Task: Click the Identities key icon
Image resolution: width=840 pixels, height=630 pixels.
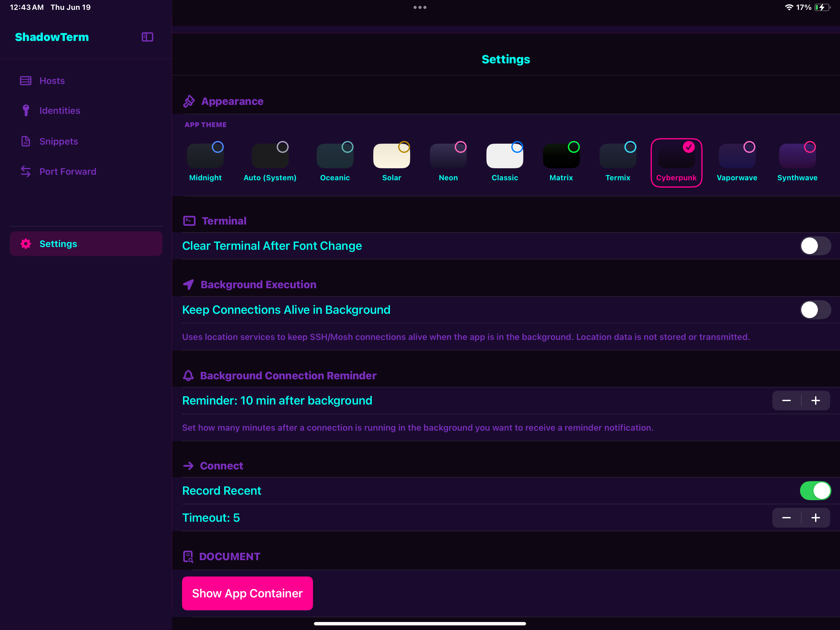Action: pos(26,110)
